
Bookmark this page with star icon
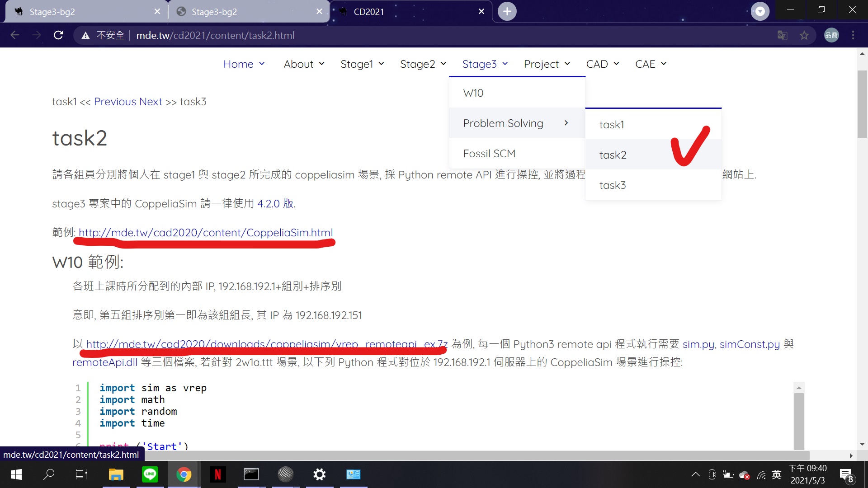point(804,35)
